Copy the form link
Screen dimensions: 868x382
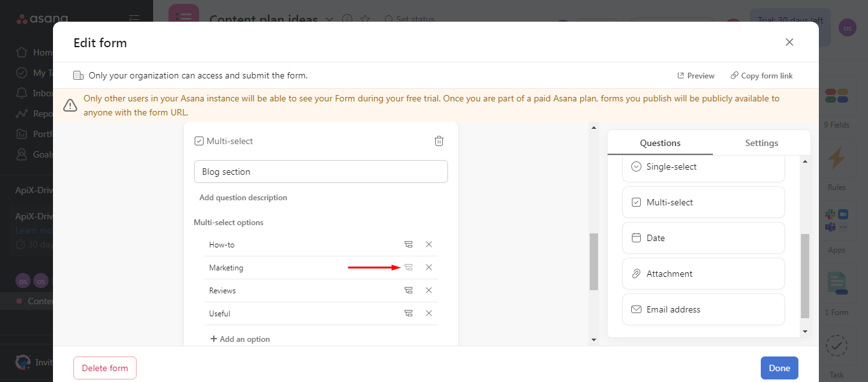[761, 75]
